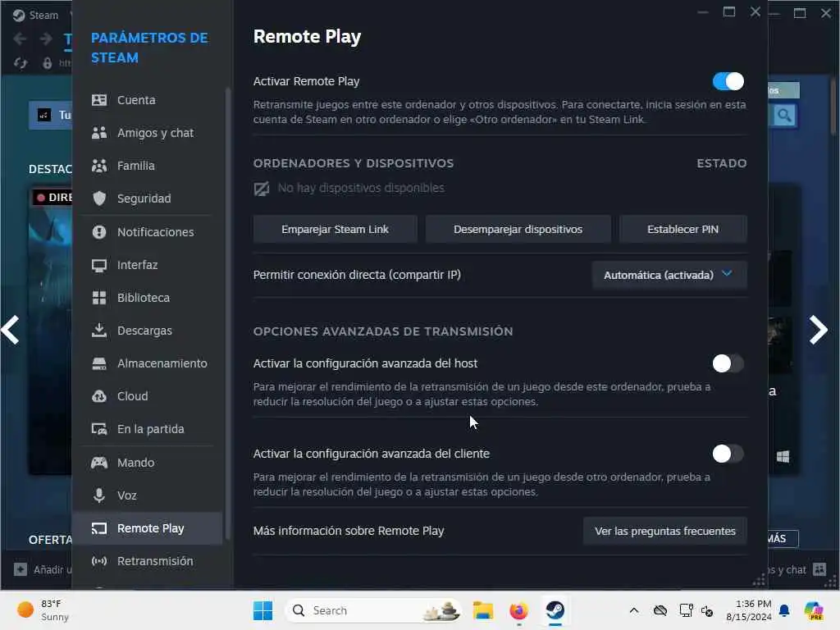Image resolution: width=840 pixels, height=630 pixels.
Task: Click the notification bell in the taskbar
Action: pos(784,610)
